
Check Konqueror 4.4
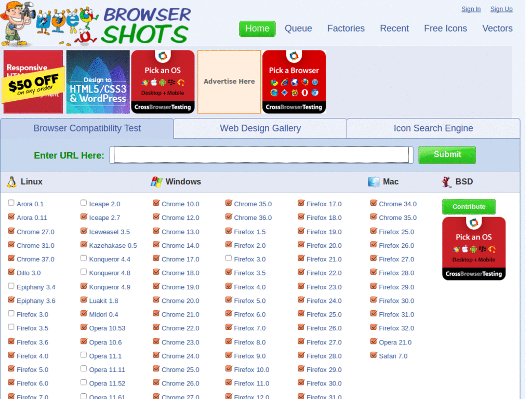[84, 258]
